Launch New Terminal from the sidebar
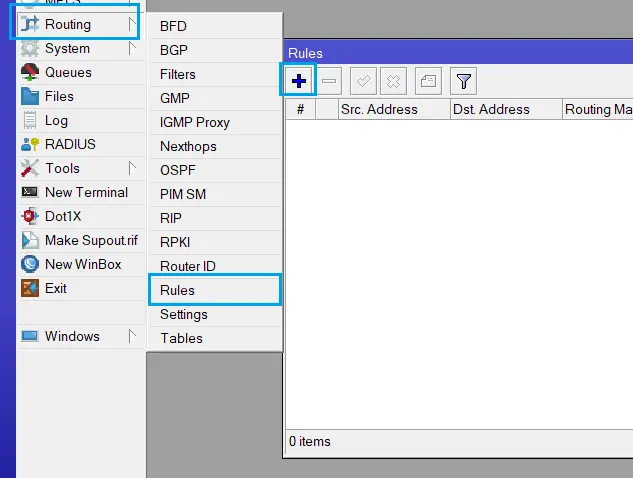The width and height of the screenshot is (633, 478). coord(86,192)
